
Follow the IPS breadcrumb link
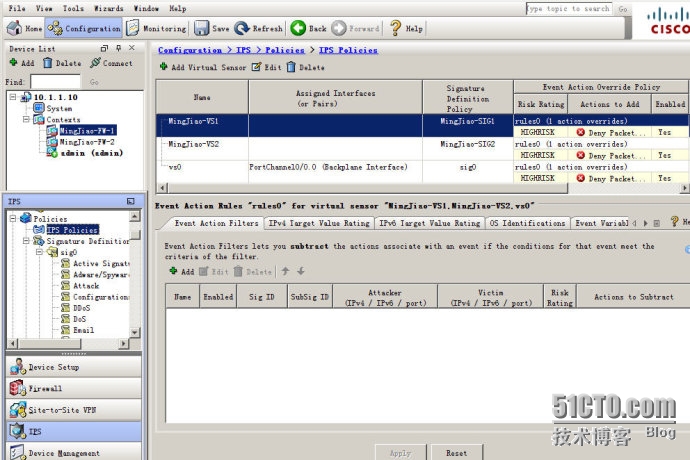click(x=243, y=50)
